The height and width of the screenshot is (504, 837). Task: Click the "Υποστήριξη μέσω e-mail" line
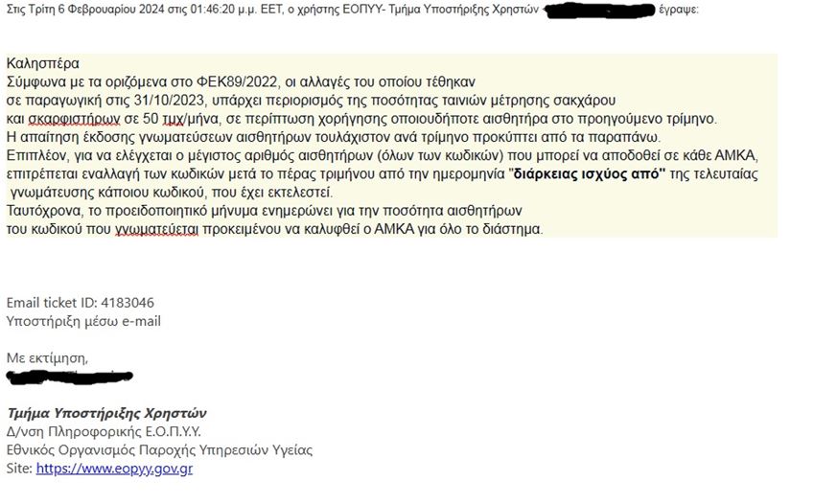pyautogui.click(x=83, y=321)
